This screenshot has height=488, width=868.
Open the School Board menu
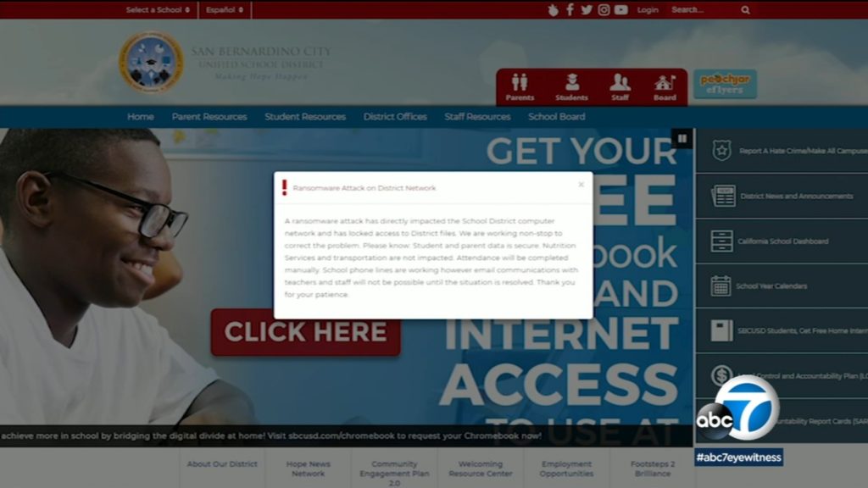coord(556,117)
